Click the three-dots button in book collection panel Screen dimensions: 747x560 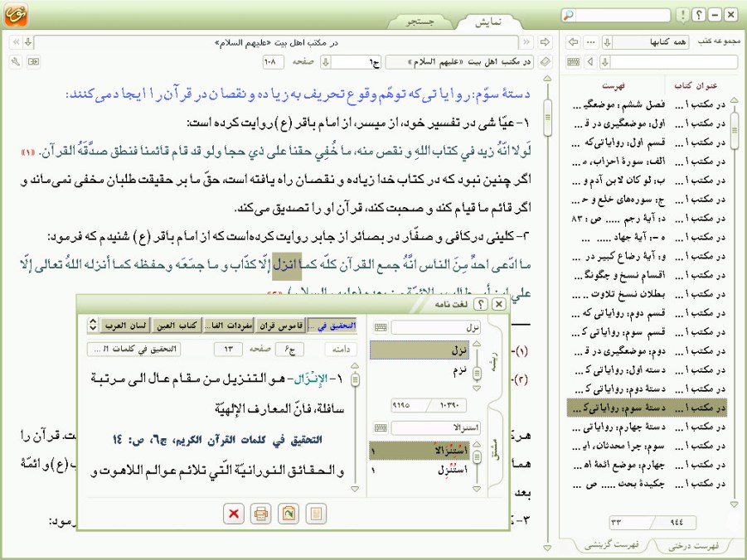591,42
